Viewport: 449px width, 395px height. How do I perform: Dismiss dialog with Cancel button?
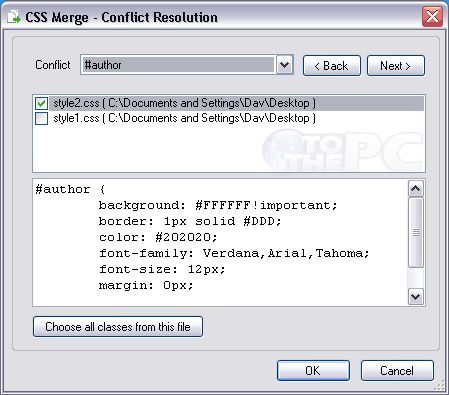click(x=397, y=370)
